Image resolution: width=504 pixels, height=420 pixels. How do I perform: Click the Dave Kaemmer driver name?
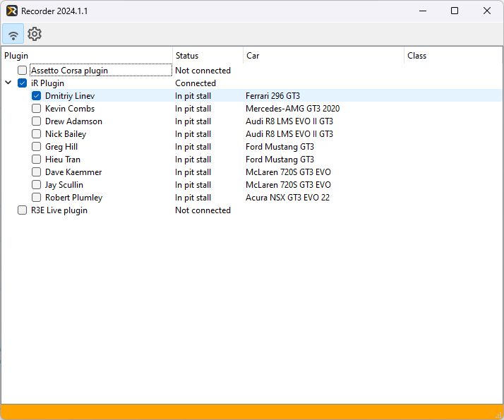[x=73, y=172]
